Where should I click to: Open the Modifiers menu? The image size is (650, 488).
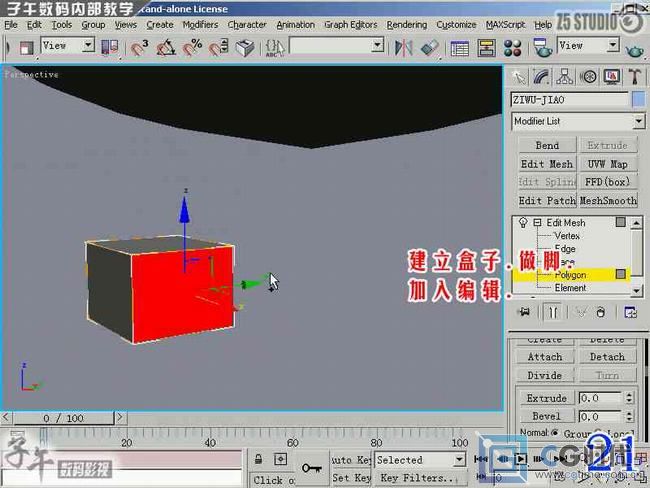(200, 25)
